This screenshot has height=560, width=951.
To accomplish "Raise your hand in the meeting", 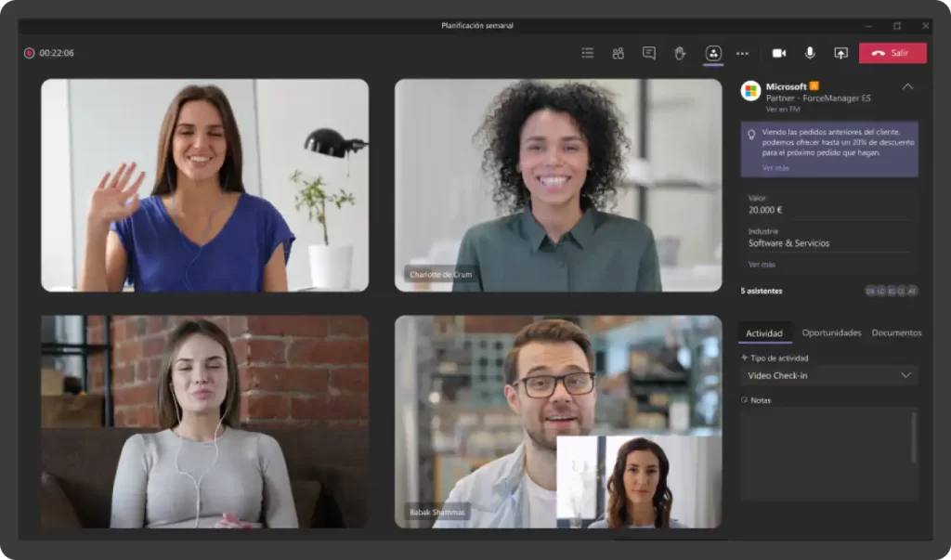I will 680,53.
